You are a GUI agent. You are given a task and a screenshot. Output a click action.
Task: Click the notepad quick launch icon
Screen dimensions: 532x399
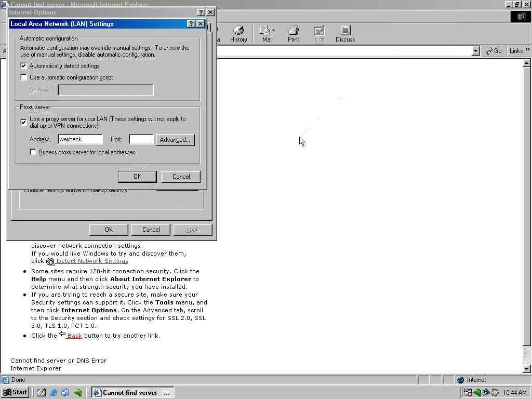coord(42,393)
